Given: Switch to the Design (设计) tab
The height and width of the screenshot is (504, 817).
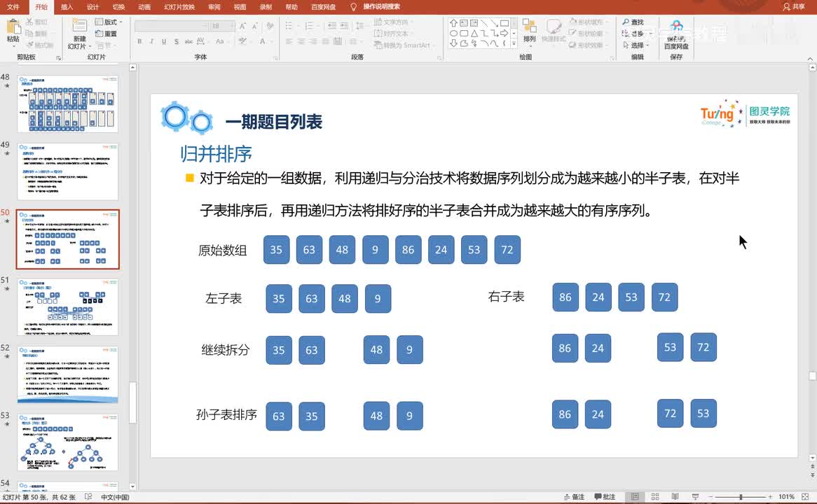Looking at the screenshot, I should point(92,7).
